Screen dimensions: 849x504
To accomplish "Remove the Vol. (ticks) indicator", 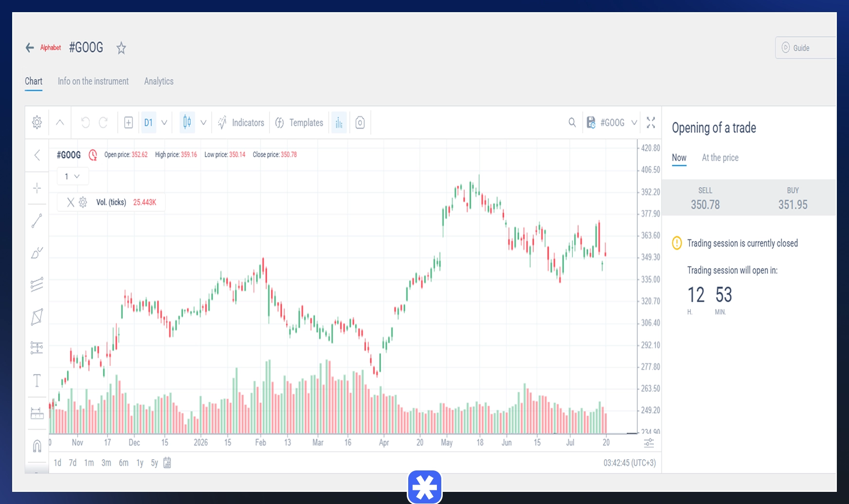I will point(71,202).
